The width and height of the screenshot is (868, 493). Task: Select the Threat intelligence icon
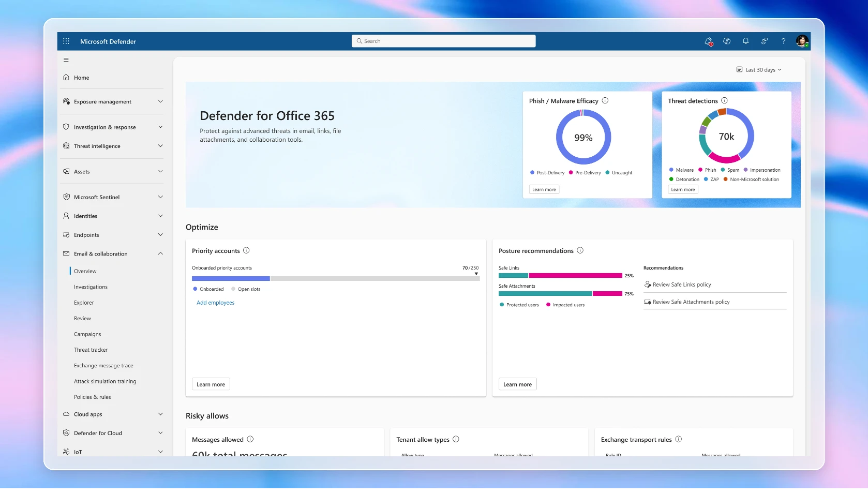pos(66,146)
